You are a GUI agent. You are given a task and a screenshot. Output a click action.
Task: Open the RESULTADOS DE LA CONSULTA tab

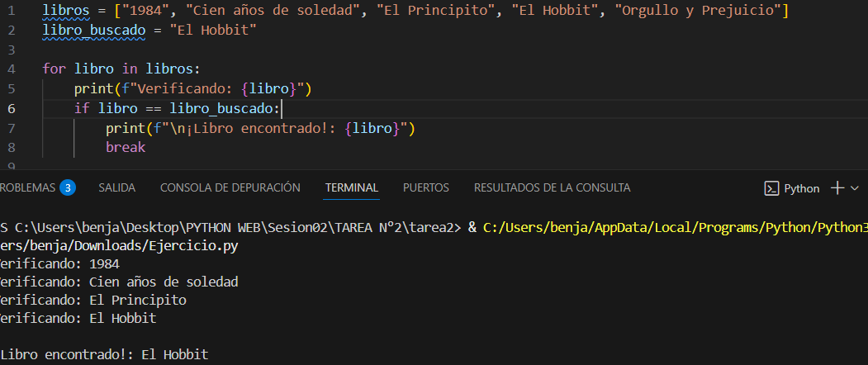(x=552, y=187)
